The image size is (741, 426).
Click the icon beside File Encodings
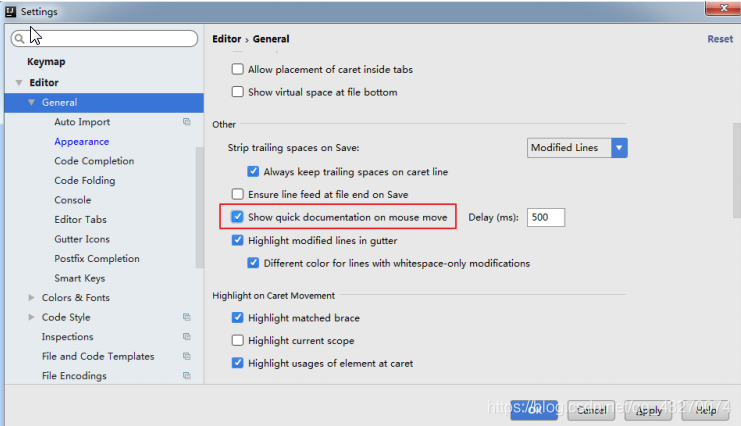point(187,375)
